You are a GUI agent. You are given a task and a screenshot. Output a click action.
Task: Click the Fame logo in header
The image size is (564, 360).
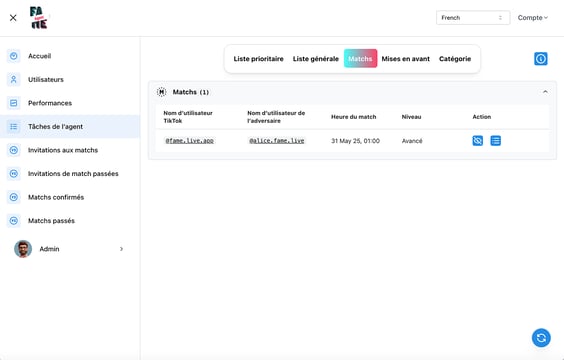coord(38,18)
